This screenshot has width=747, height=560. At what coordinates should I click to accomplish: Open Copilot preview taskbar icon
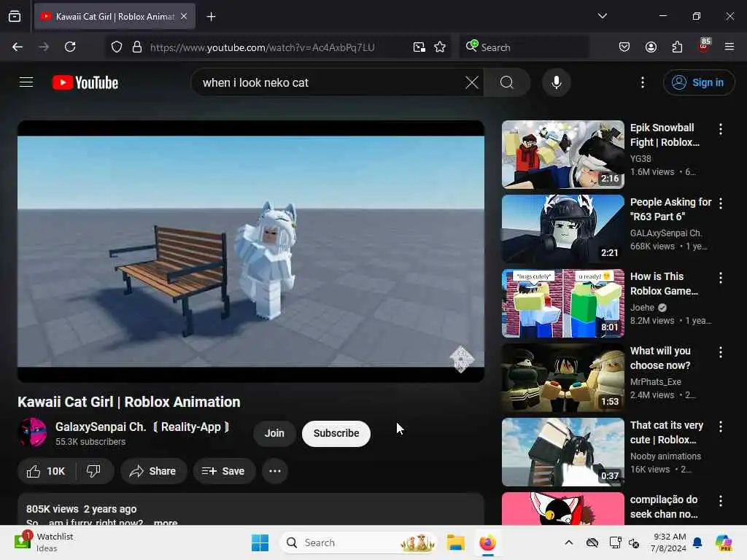[724, 542]
